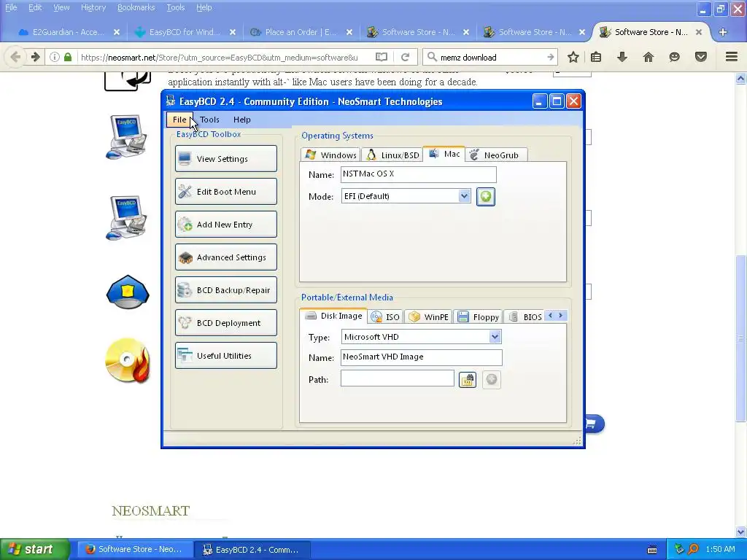Reload the page with the refresh icon
The width and height of the screenshot is (747, 560).
pyautogui.click(x=405, y=57)
